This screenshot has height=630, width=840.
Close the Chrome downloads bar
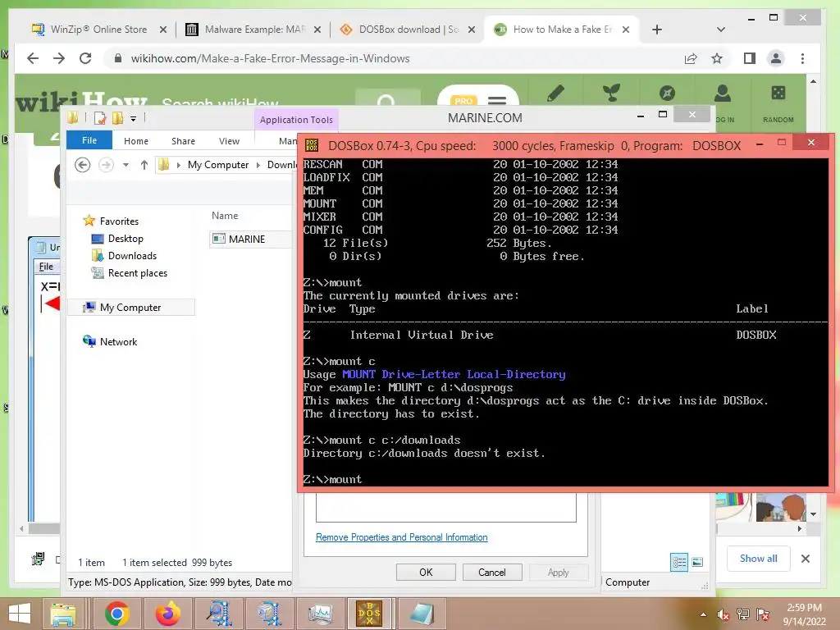point(805,558)
